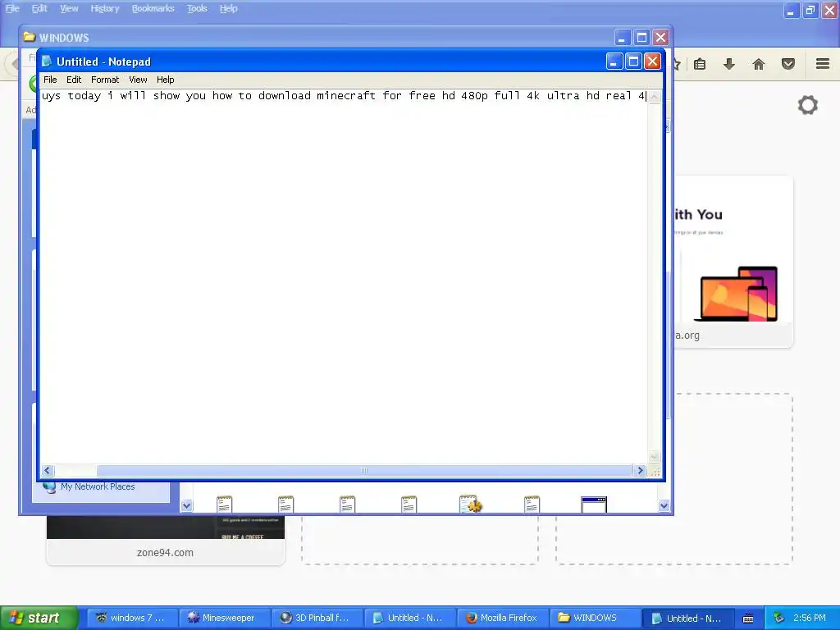Click Firefox bookmarks list icon
Viewport: 840px width, 630px height.
(x=700, y=64)
